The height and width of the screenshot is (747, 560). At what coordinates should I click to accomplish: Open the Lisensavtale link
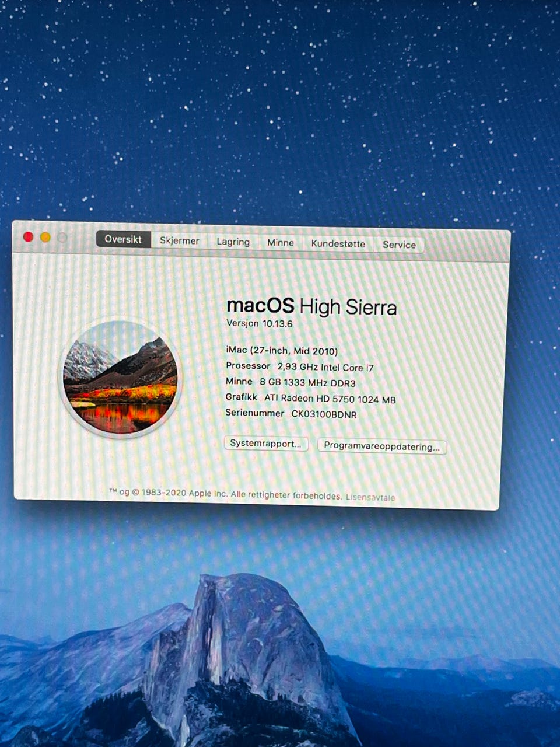[370, 498]
